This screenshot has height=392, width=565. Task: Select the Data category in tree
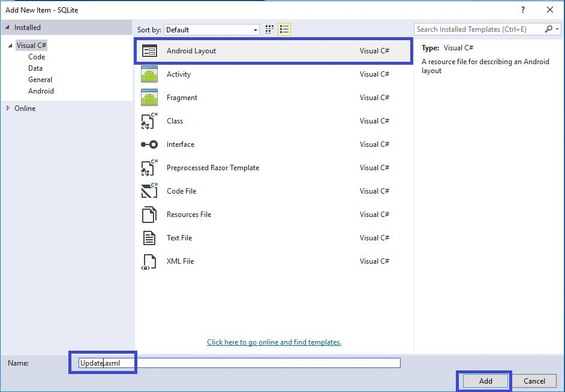click(x=35, y=68)
